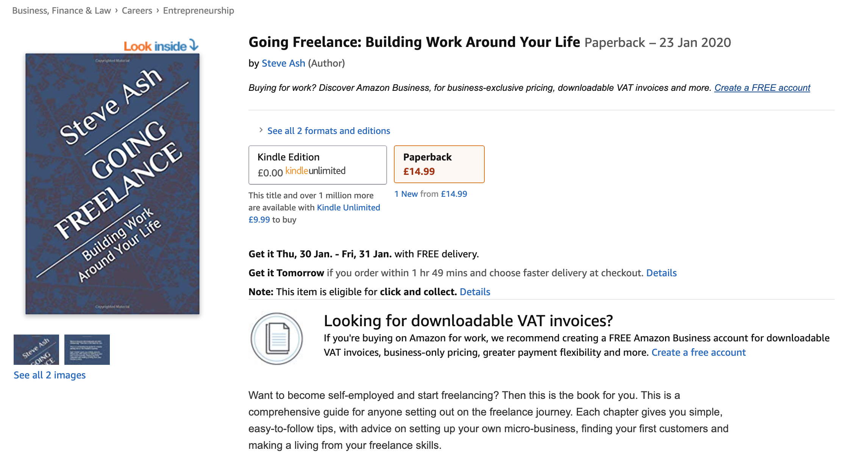Image resolution: width=868 pixels, height=467 pixels.
Task: Open 1 New from £14.99 offer
Action: pyautogui.click(x=431, y=194)
